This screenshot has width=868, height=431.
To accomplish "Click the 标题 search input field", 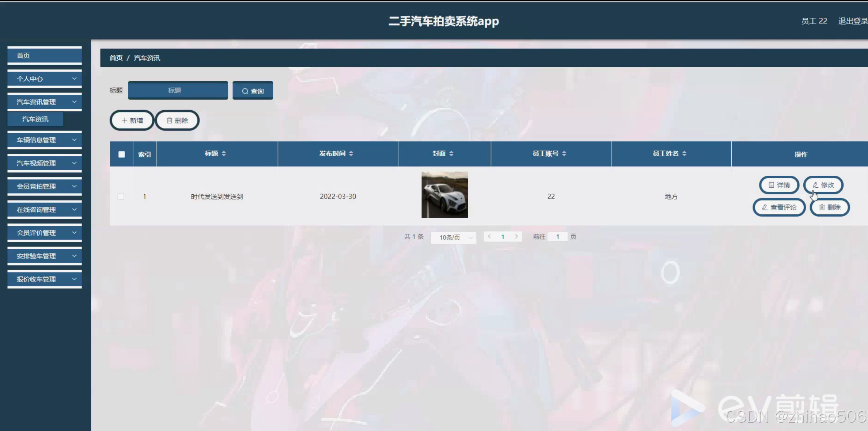I will point(178,90).
